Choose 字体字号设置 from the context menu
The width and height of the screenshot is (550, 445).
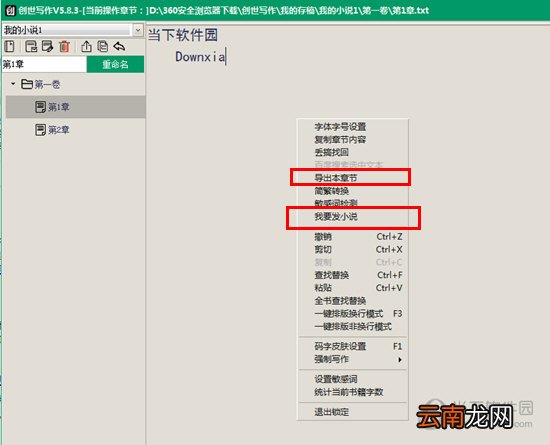click(x=353, y=127)
